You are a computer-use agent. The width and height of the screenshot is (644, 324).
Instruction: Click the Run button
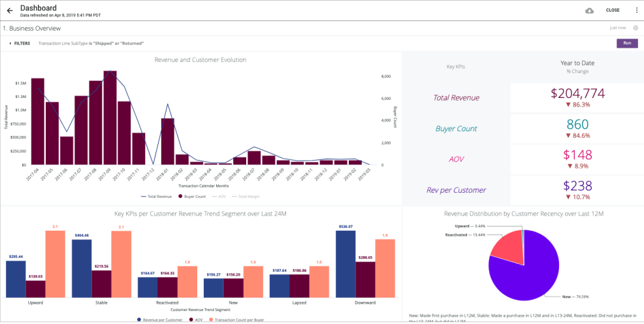[x=626, y=43]
